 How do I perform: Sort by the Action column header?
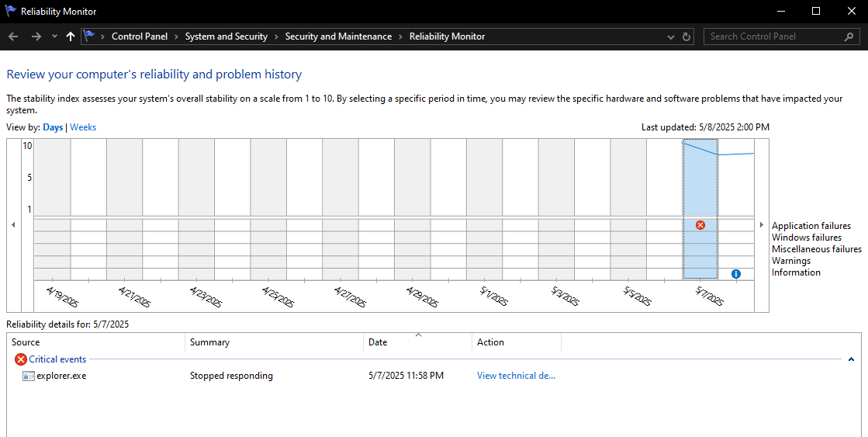click(x=517, y=342)
